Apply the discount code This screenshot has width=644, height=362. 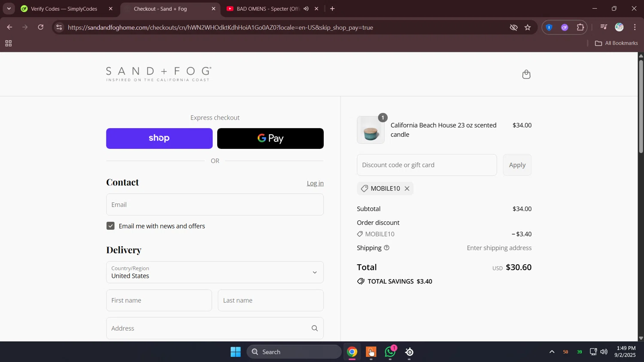pos(517,165)
